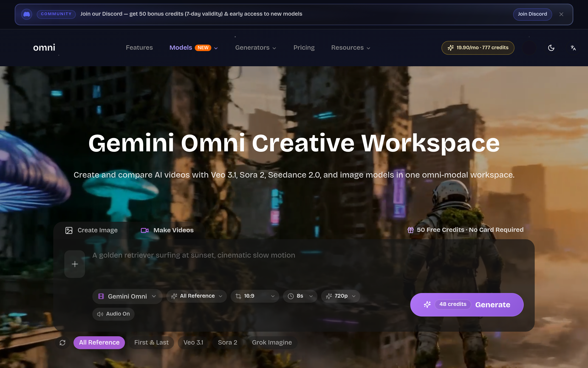Open the 16:9 aspect ratio dropdown
Image resolution: width=588 pixels, height=368 pixels.
[x=255, y=296]
